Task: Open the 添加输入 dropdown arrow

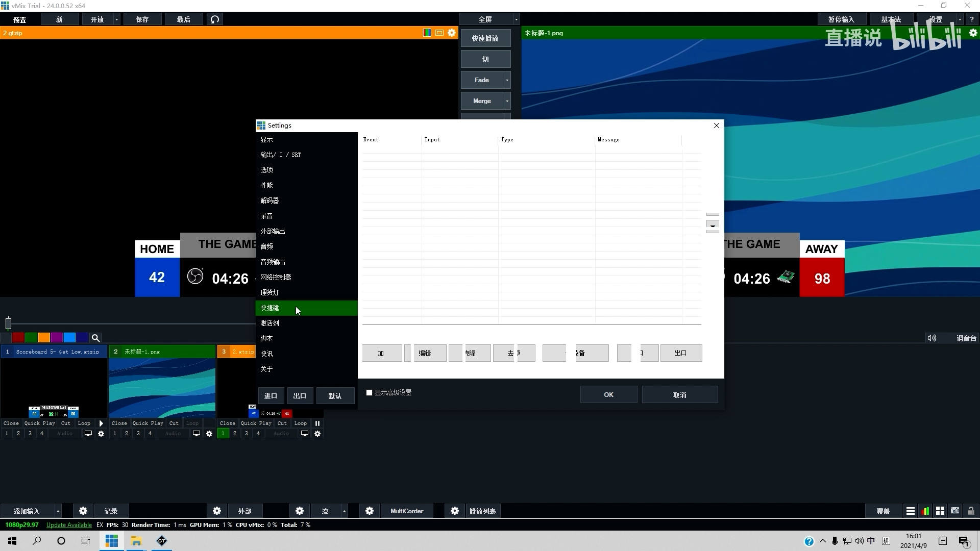Action: (x=58, y=511)
